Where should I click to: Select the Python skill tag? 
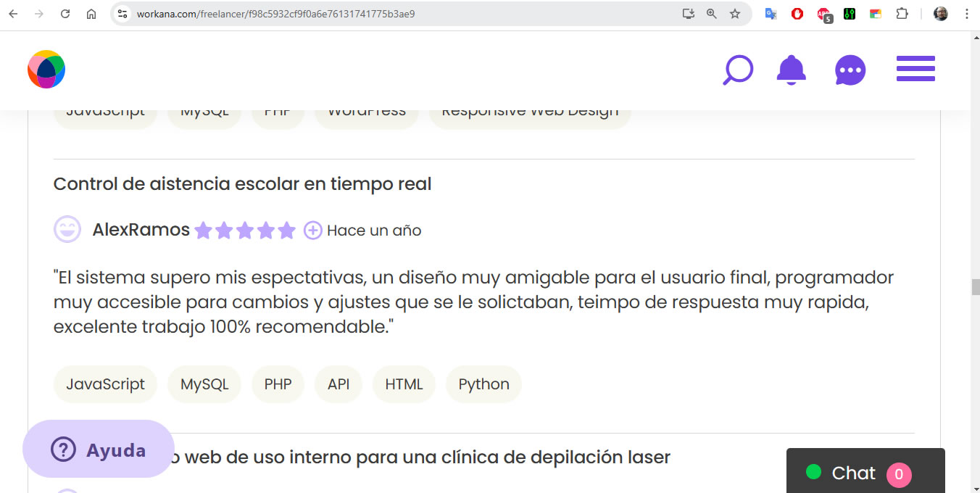click(x=483, y=384)
